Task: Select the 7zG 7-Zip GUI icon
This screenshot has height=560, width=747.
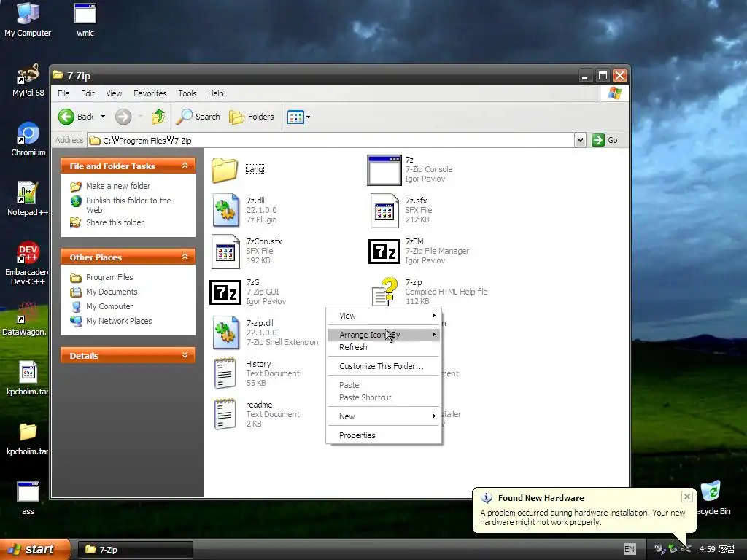Action: pyautogui.click(x=225, y=292)
